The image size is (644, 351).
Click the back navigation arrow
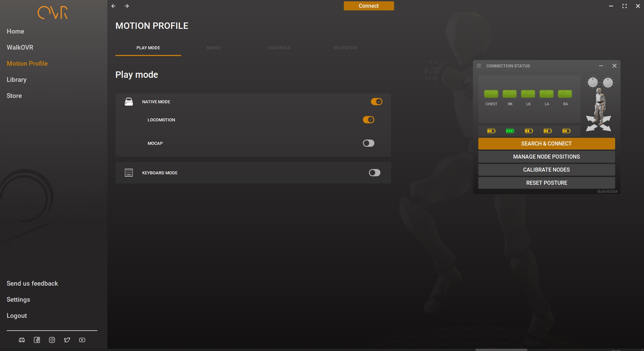coord(113,6)
